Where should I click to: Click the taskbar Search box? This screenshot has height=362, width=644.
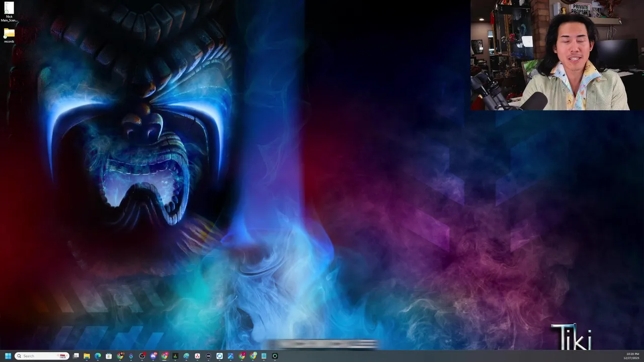[42, 356]
